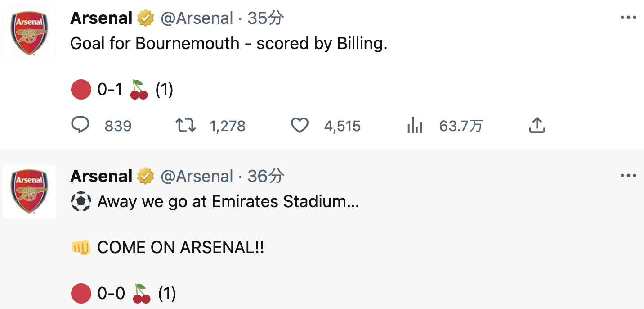Click the @Arsenal handle in first tweet
Screen dimensions: 644x309
[x=197, y=18]
